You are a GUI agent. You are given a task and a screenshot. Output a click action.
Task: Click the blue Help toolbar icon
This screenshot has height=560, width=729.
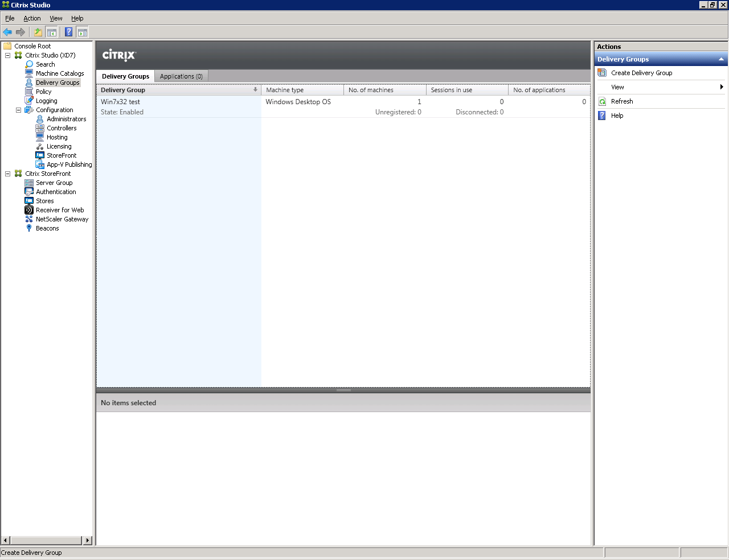69,32
